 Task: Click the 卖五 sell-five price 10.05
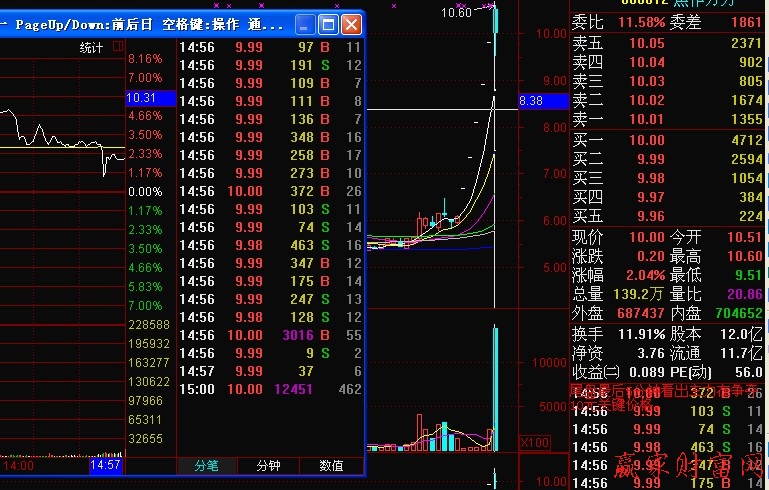pyautogui.click(x=647, y=43)
